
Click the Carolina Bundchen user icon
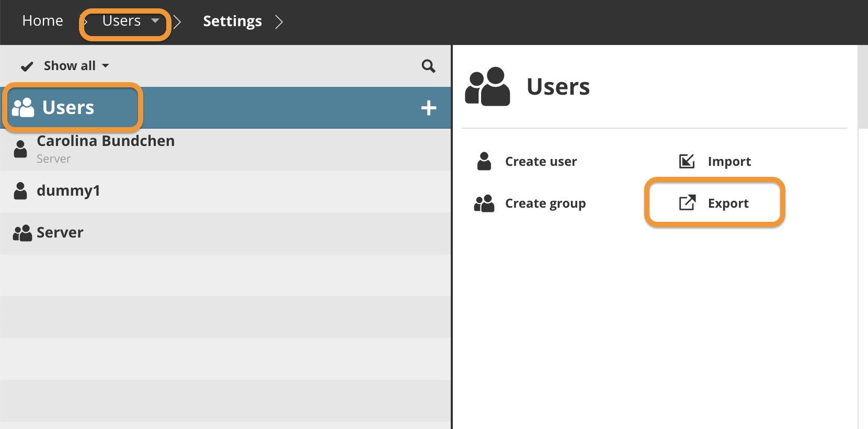point(20,149)
